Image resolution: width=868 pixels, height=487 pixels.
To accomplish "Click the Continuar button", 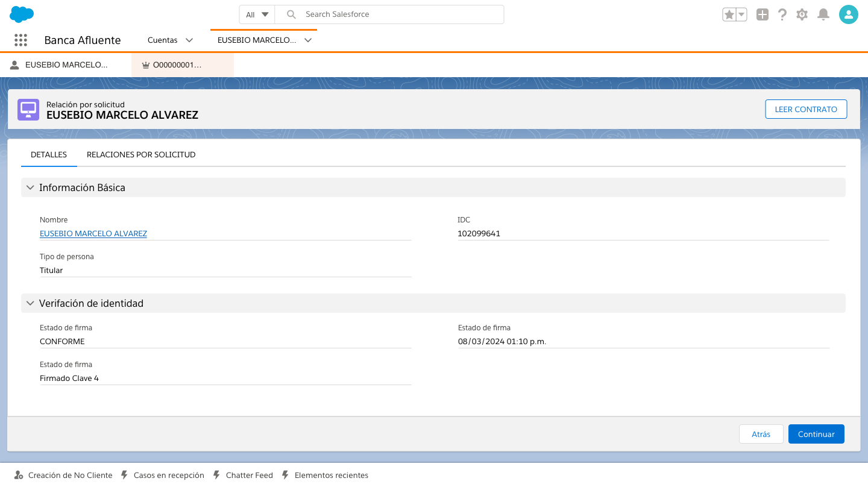I will point(816,434).
